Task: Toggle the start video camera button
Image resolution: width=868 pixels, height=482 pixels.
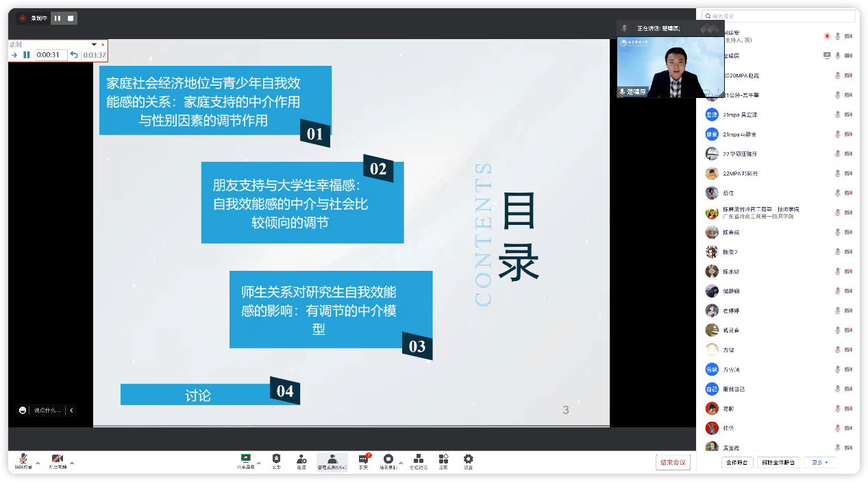Action: (x=58, y=459)
